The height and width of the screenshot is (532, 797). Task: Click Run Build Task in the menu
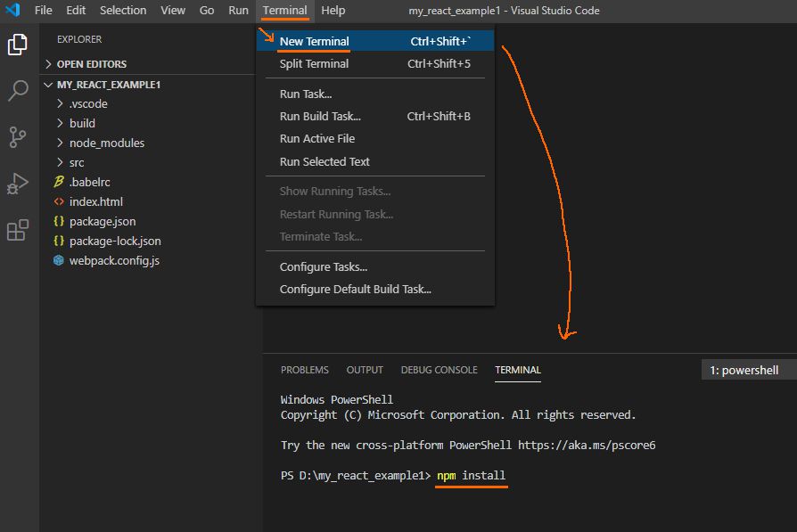[x=320, y=116]
